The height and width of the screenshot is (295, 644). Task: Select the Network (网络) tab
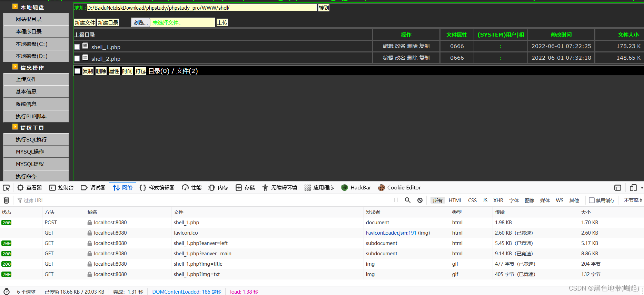point(122,188)
